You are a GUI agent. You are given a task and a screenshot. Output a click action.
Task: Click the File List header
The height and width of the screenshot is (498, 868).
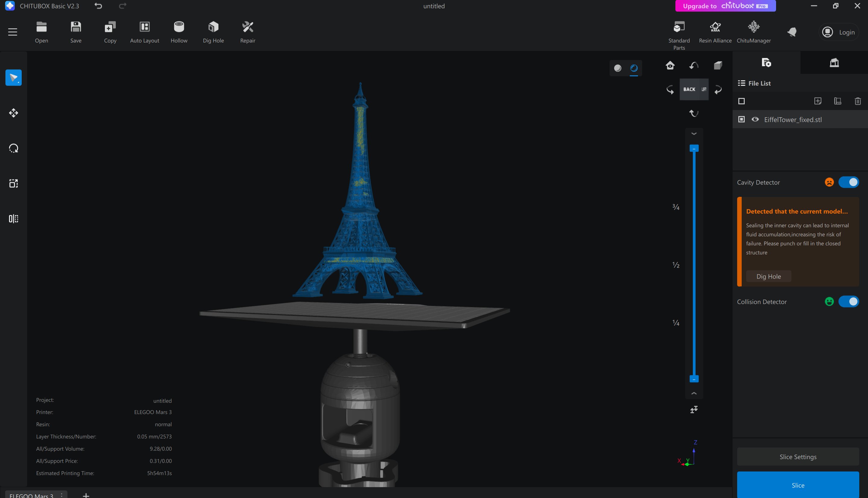pyautogui.click(x=754, y=83)
